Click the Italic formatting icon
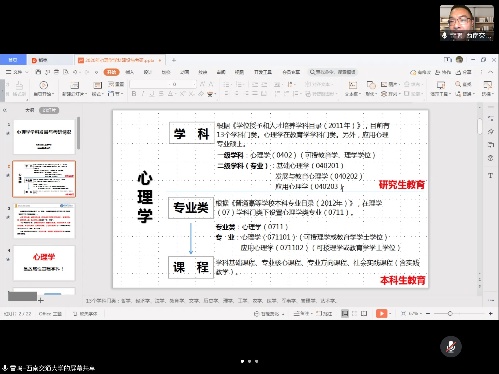499x374 pixels. pos(143,94)
